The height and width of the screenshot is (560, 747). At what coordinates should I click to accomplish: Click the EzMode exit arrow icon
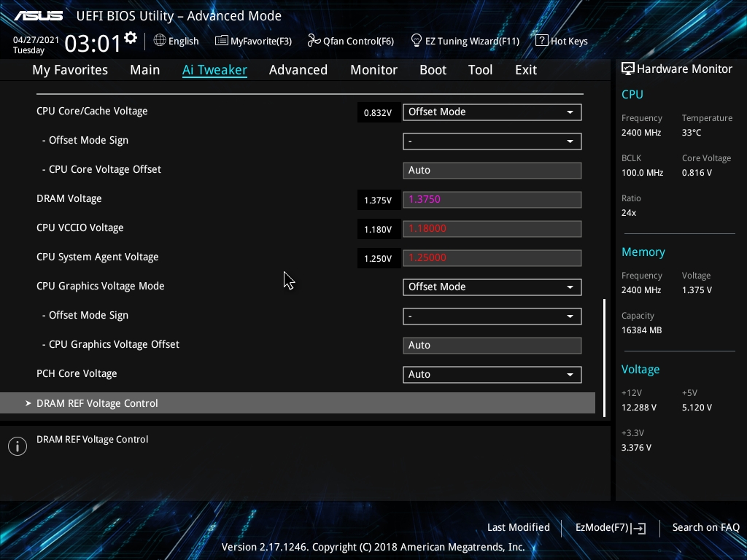(639, 528)
